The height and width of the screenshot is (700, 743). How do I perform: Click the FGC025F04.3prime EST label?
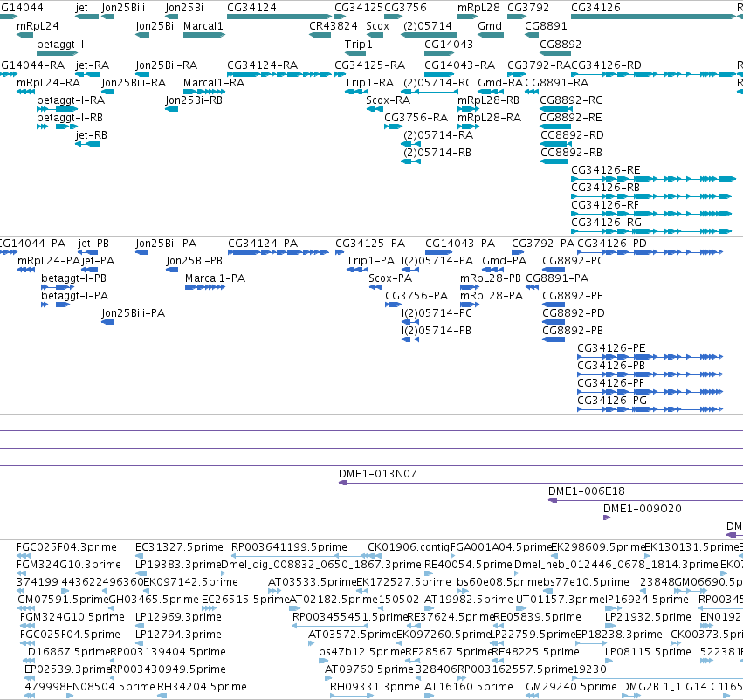click(66, 547)
